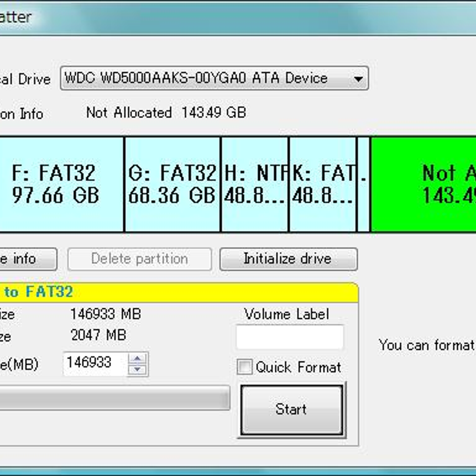Click the Initialize drive button
476x476 pixels.
point(288,259)
